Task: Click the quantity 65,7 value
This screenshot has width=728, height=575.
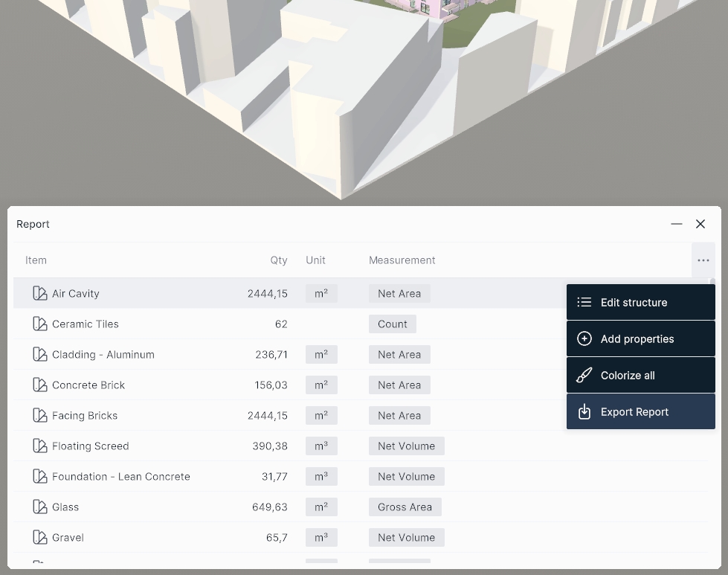Action: [x=277, y=537]
